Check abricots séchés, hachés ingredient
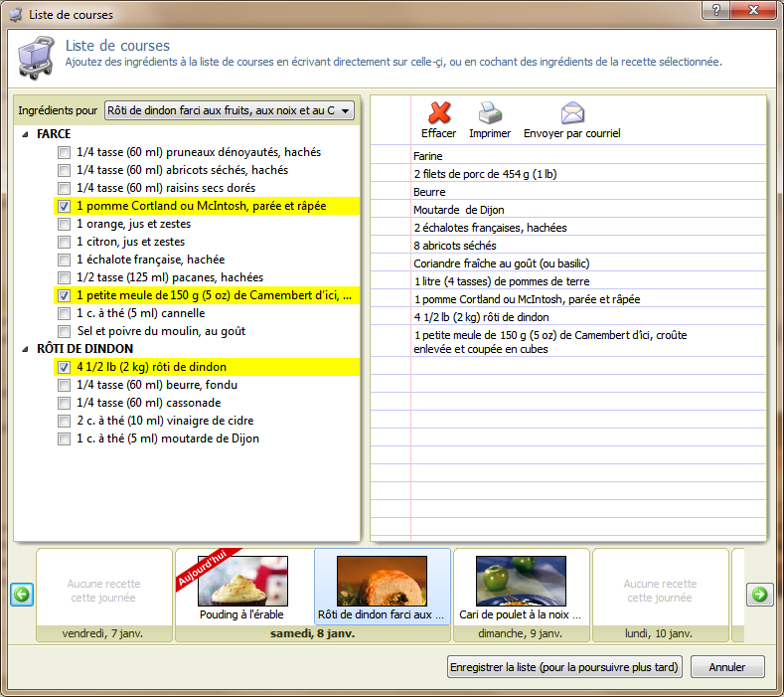This screenshot has width=784, height=697. coord(64,170)
